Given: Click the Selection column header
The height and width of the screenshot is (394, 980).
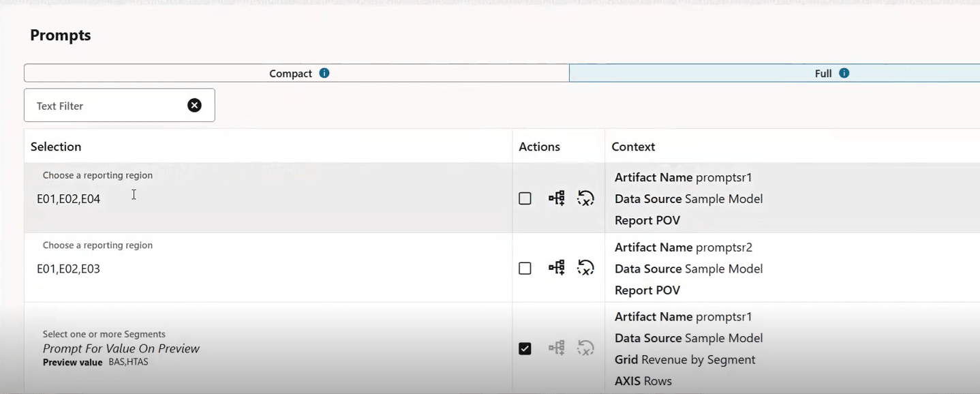Looking at the screenshot, I should tap(56, 147).
